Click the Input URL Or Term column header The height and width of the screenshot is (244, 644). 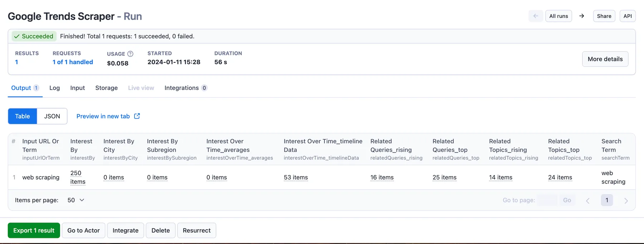(x=41, y=149)
